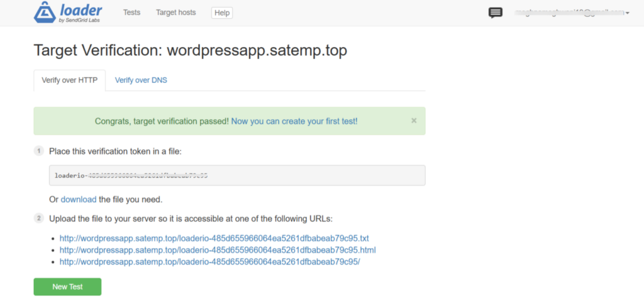The height and width of the screenshot is (306, 644).
Task: Click the verification token field
Action: pos(237,175)
